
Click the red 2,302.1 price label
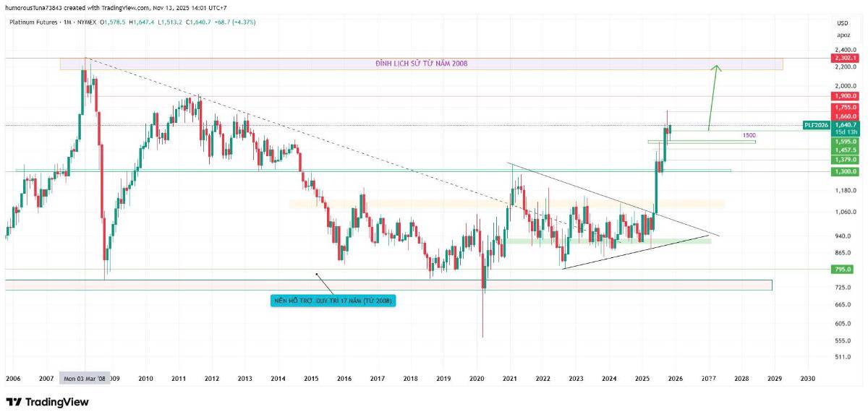point(844,58)
